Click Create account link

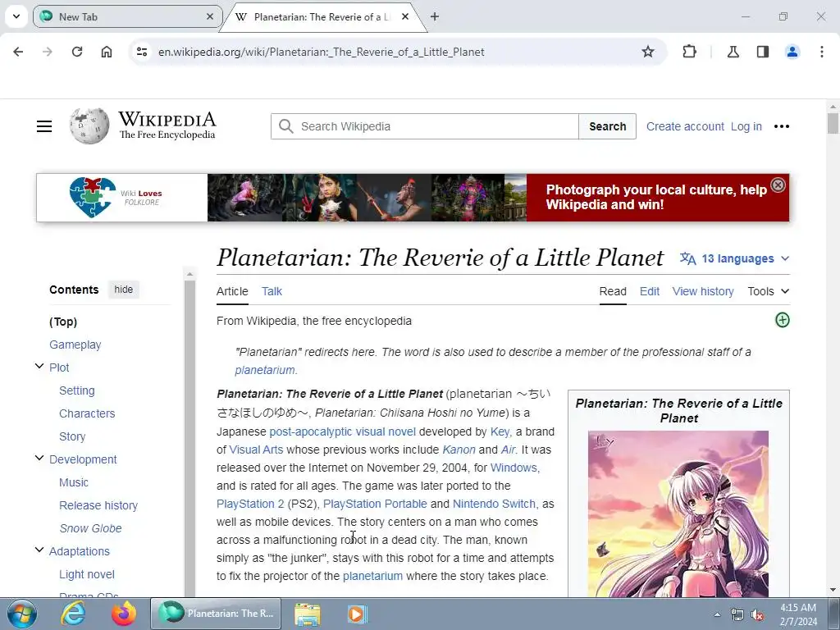pos(685,126)
